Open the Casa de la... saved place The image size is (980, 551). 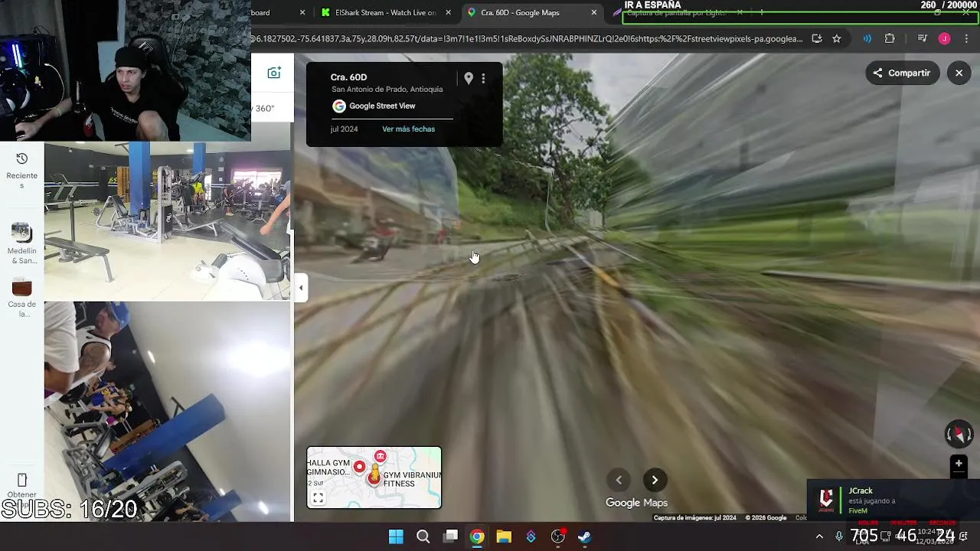click(22, 298)
